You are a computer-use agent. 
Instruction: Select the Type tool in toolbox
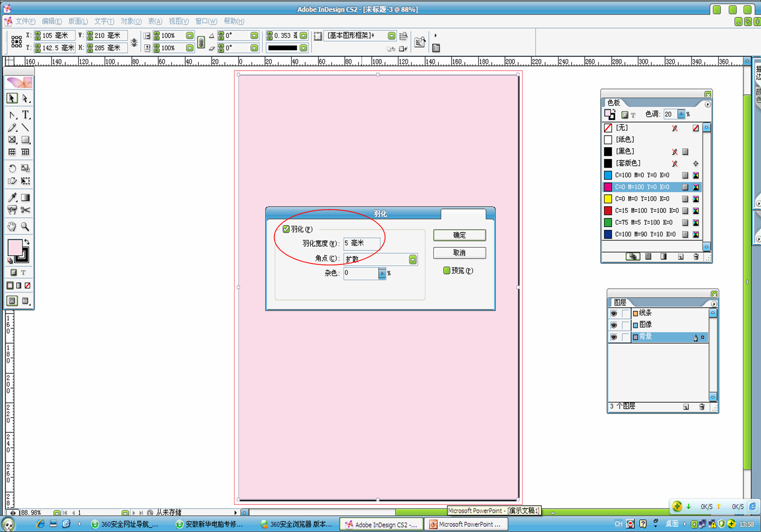click(26, 115)
